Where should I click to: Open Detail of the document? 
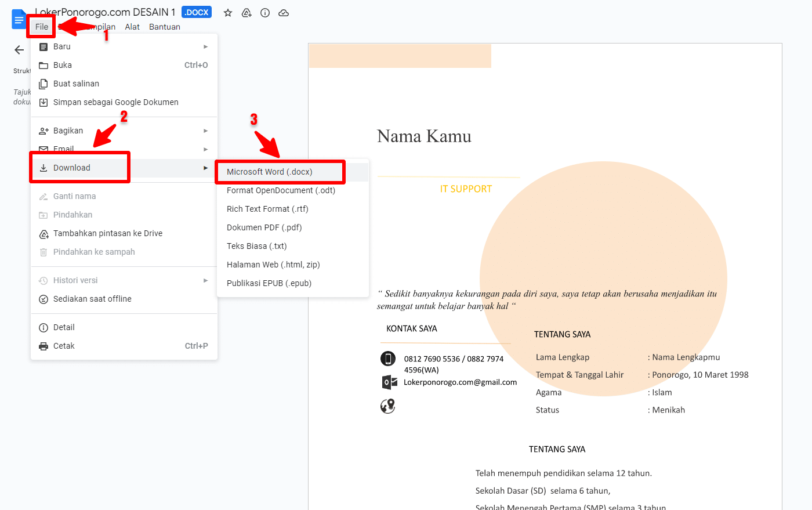[124, 327]
